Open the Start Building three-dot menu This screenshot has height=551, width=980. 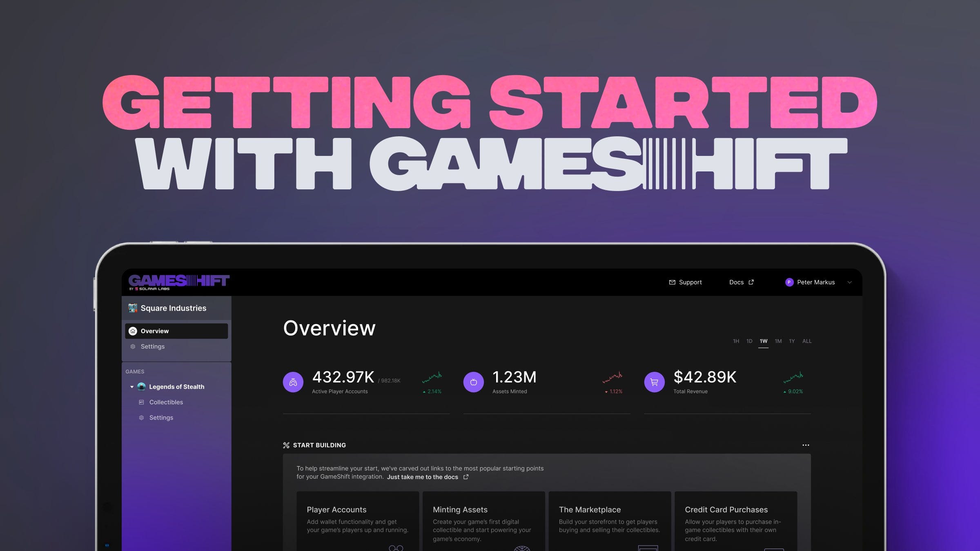[x=805, y=445]
